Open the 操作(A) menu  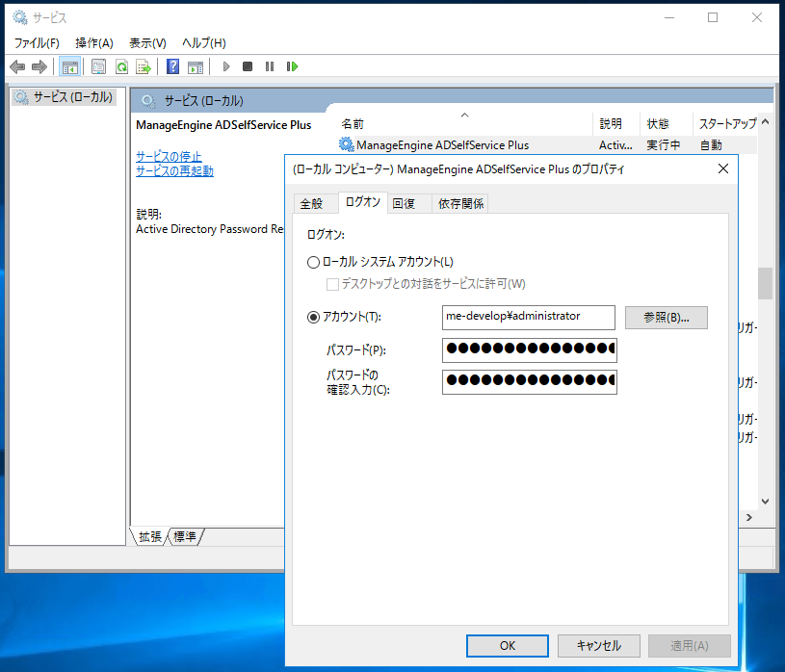tap(94, 43)
